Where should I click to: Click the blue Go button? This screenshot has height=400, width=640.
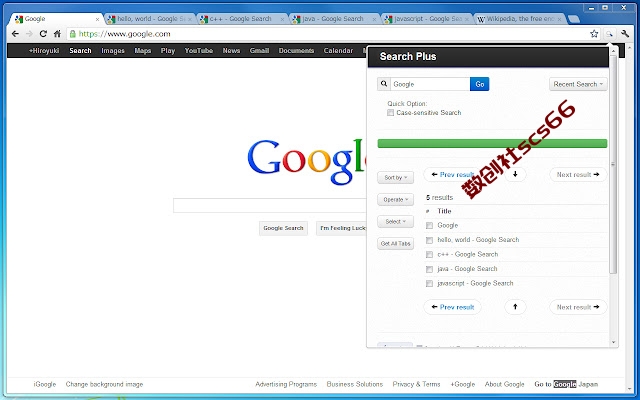[x=480, y=84]
